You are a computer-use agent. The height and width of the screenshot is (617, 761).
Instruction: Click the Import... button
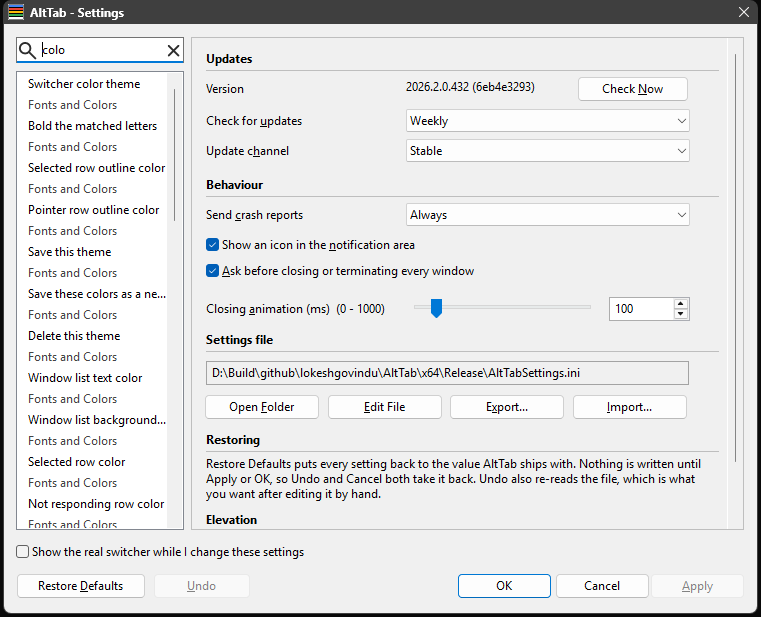629,407
